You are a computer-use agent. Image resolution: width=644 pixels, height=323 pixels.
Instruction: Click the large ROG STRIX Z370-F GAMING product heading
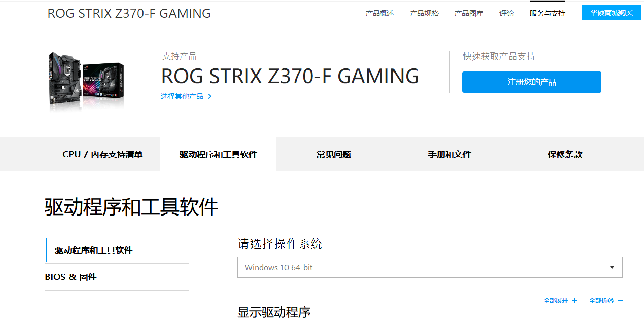point(290,76)
